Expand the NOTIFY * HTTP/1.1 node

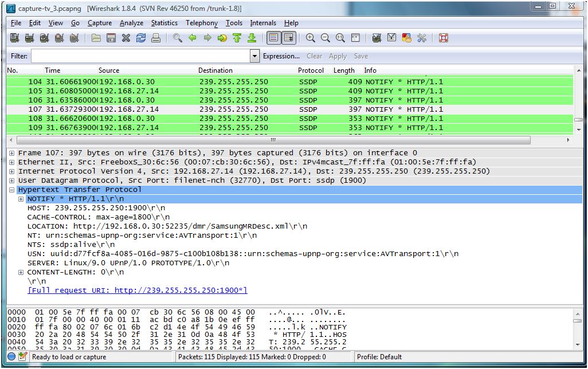[x=21, y=199]
